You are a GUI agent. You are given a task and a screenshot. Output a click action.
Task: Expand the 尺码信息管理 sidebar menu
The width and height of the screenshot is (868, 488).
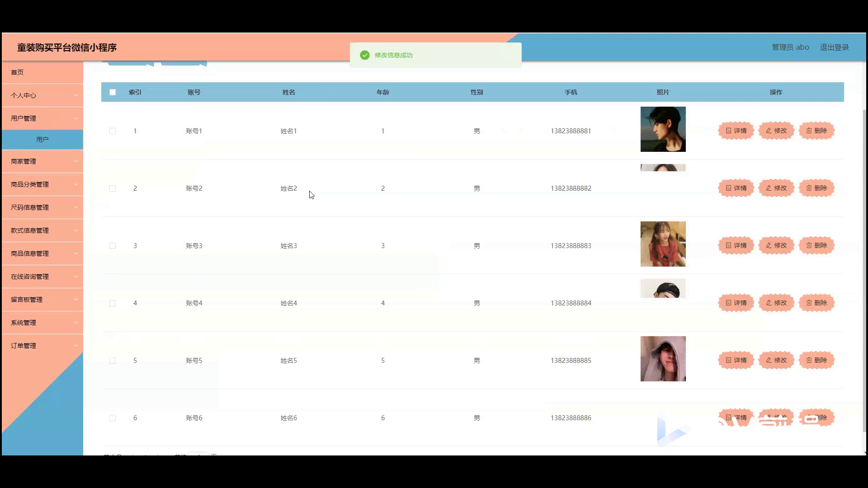(42, 207)
